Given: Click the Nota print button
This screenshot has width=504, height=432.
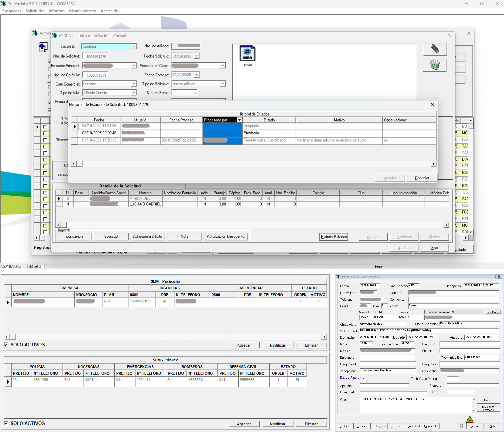Looking at the screenshot, I should click(x=184, y=237).
